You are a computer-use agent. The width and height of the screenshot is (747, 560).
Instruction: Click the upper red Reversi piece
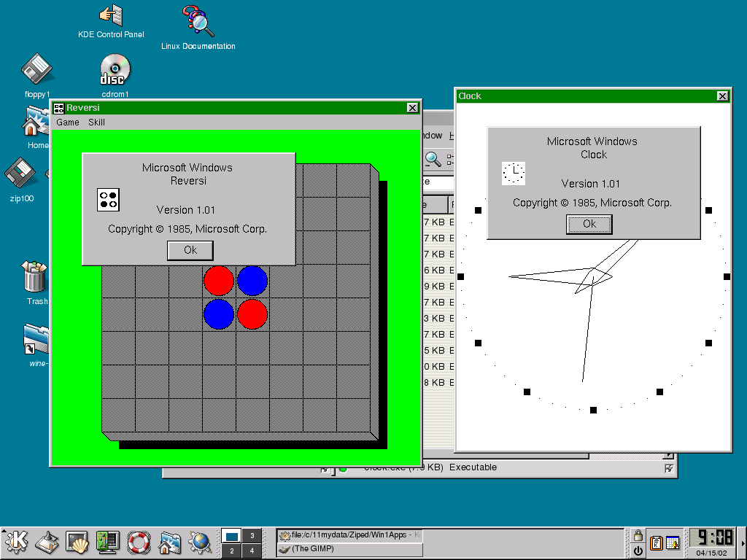219,281
